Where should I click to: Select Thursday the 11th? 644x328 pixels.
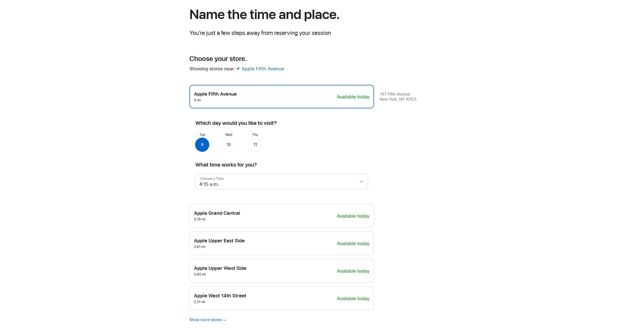click(x=255, y=145)
